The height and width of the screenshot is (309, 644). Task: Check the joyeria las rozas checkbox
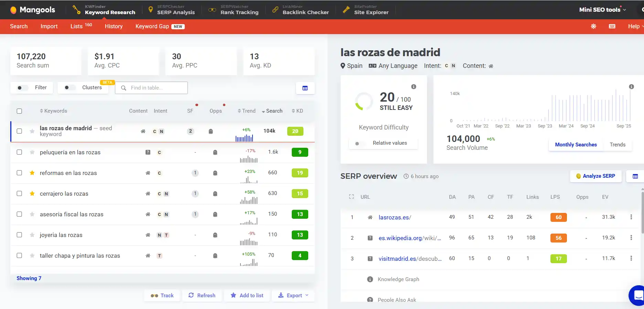19,235
